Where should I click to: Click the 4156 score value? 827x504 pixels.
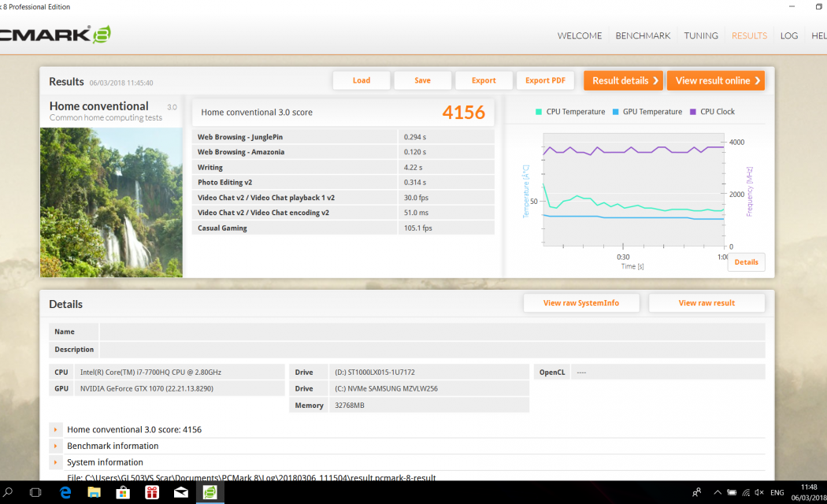[464, 113]
